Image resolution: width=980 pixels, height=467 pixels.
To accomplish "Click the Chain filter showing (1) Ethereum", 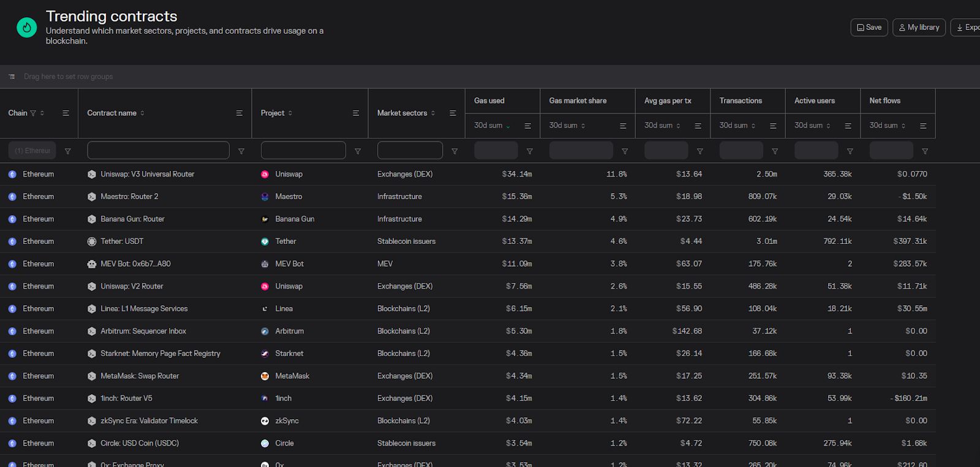I will 32,151.
